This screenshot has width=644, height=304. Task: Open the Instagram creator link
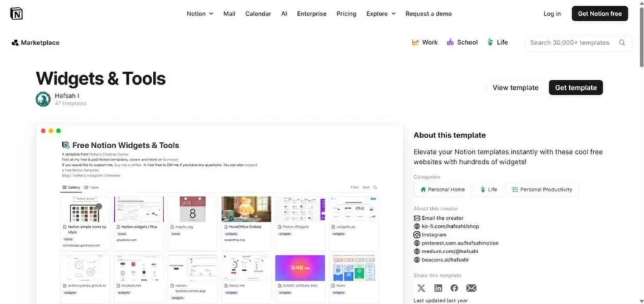(x=434, y=234)
